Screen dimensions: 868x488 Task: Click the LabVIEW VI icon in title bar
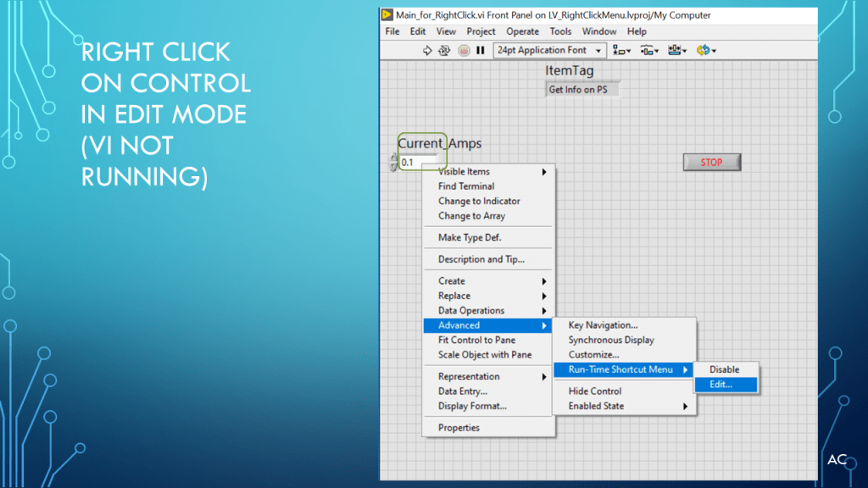pyautogui.click(x=387, y=15)
